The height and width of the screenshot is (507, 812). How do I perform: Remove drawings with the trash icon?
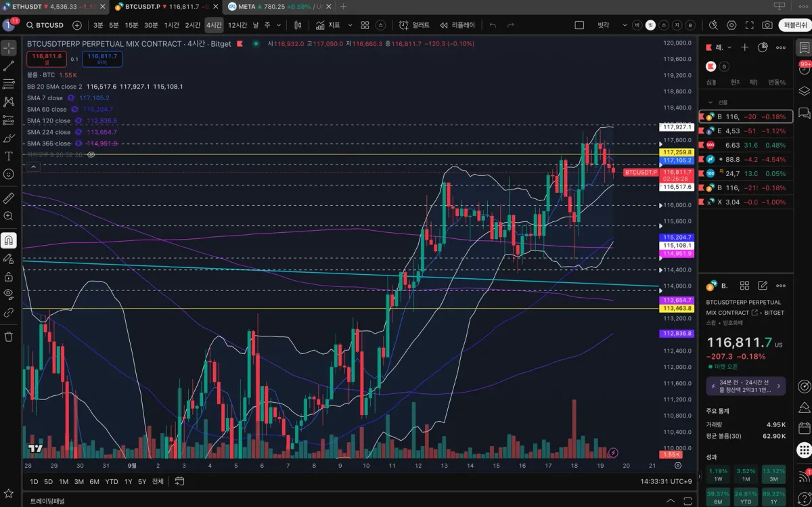[9, 336]
